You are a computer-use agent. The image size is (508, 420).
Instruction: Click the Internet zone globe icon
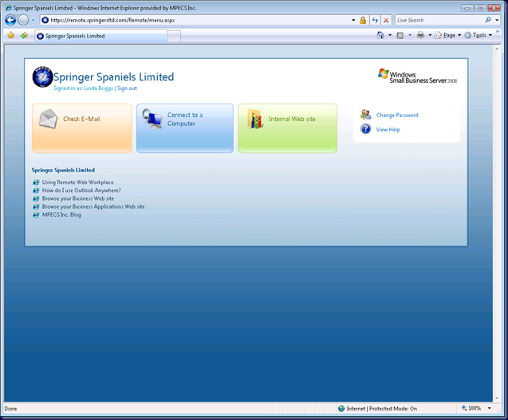click(x=341, y=409)
